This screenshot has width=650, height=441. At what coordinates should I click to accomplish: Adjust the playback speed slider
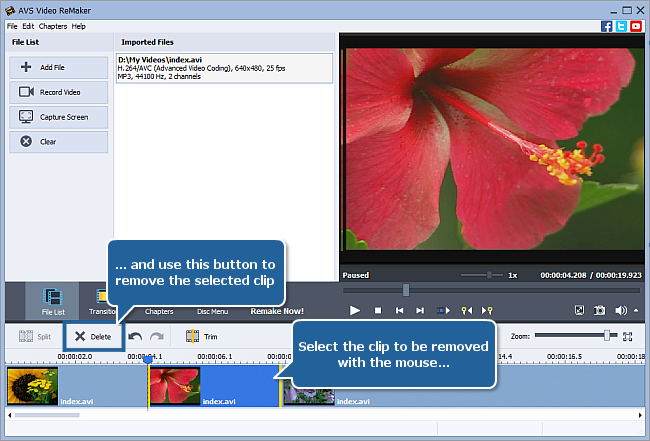[x=489, y=275]
